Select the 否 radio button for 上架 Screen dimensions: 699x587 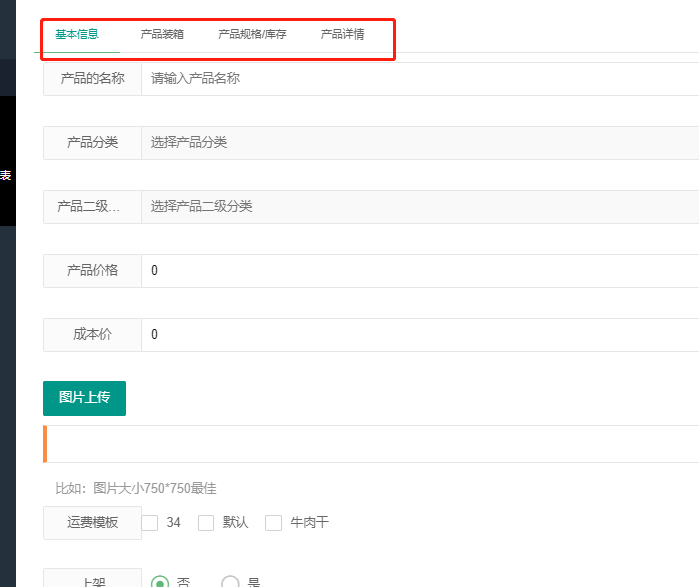pyautogui.click(x=159, y=582)
